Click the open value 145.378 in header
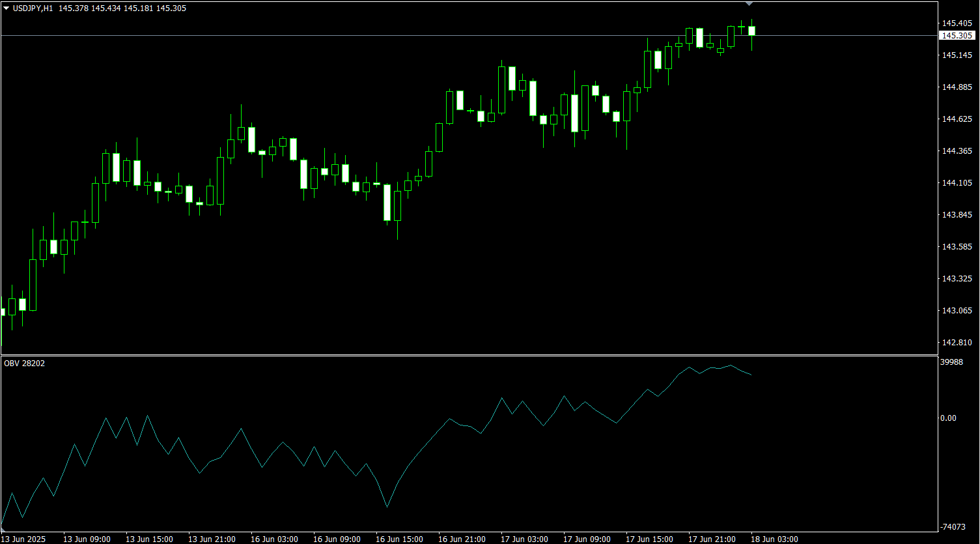Viewport: 980px width, 544px height. pyautogui.click(x=72, y=8)
